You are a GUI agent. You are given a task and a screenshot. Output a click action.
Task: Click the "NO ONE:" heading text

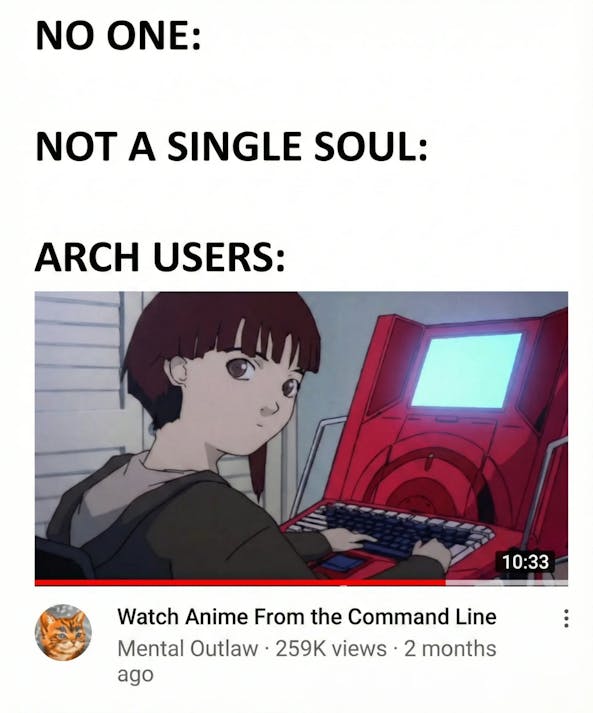tap(118, 37)
